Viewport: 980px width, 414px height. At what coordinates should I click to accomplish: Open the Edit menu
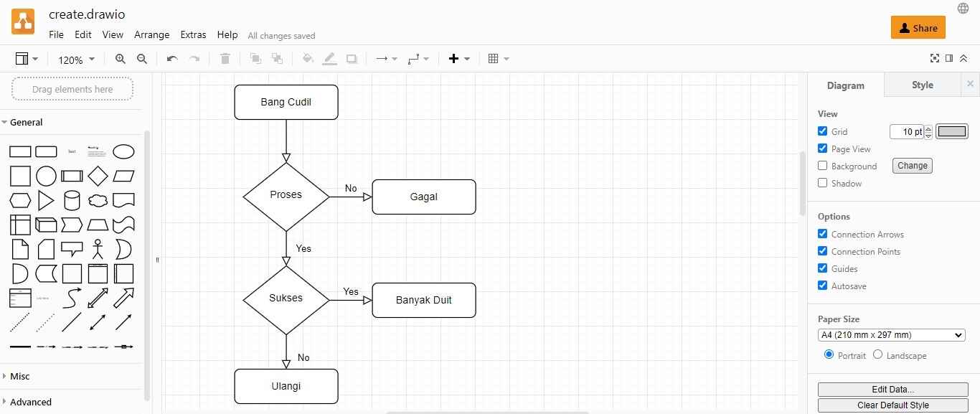click(83, 34)
